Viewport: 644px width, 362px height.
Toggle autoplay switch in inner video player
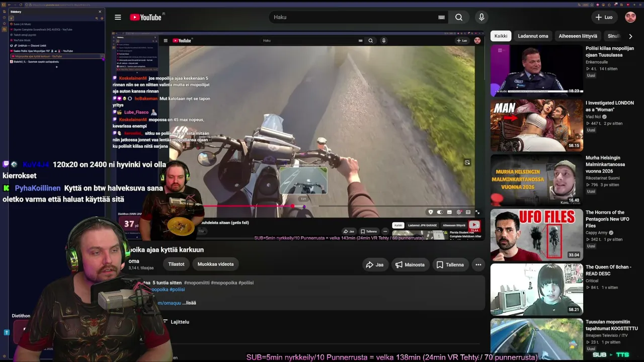(x=440, y=212)
